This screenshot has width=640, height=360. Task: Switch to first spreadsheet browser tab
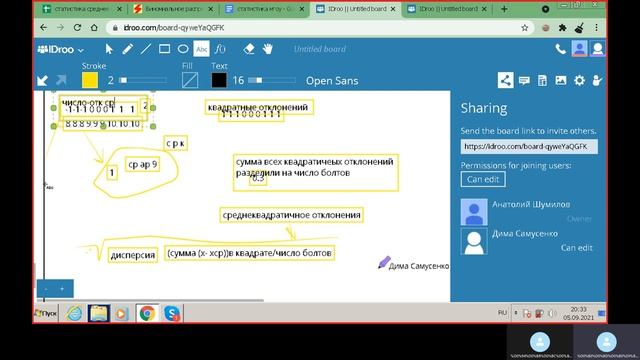point(82,9)
